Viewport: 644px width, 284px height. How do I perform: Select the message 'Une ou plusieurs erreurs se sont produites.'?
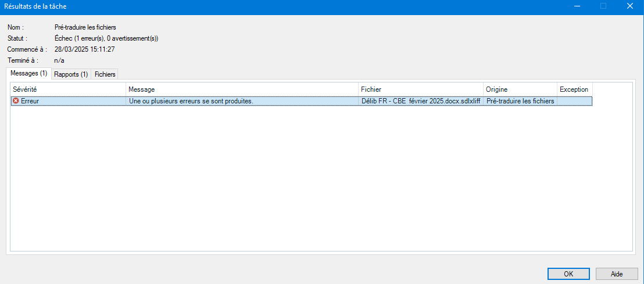coord(191,101)
